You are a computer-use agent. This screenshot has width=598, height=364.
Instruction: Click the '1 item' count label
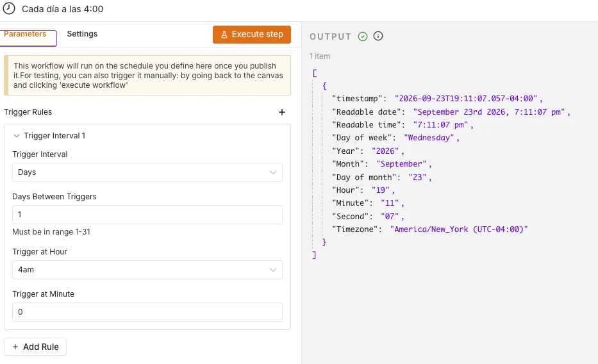(x=320, y=56)
